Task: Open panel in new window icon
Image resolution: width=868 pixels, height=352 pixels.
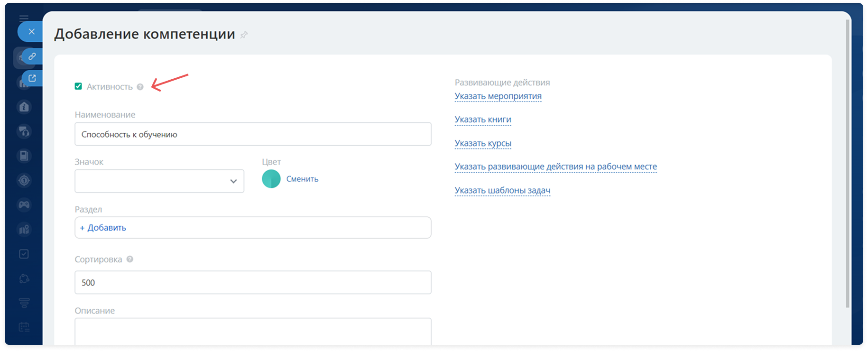Action: (32, 78)
